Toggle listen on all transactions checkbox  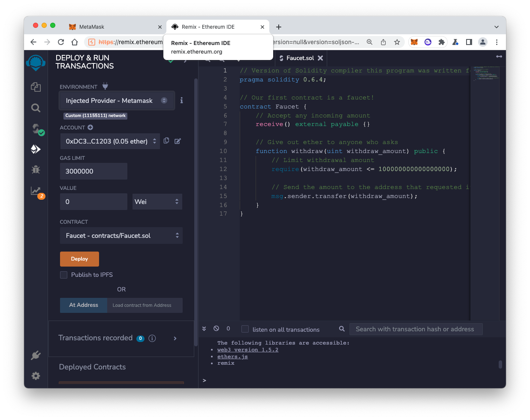pos(245,329)
